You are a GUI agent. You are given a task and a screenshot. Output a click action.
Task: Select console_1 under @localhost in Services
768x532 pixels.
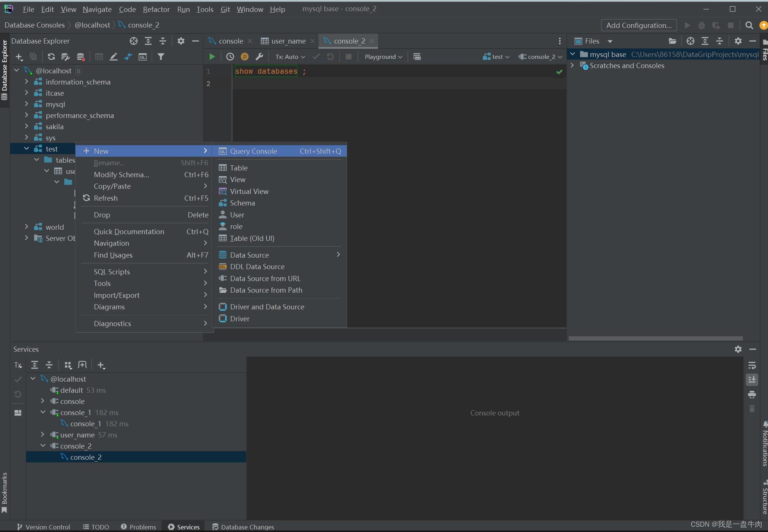(x=76, y=412)
